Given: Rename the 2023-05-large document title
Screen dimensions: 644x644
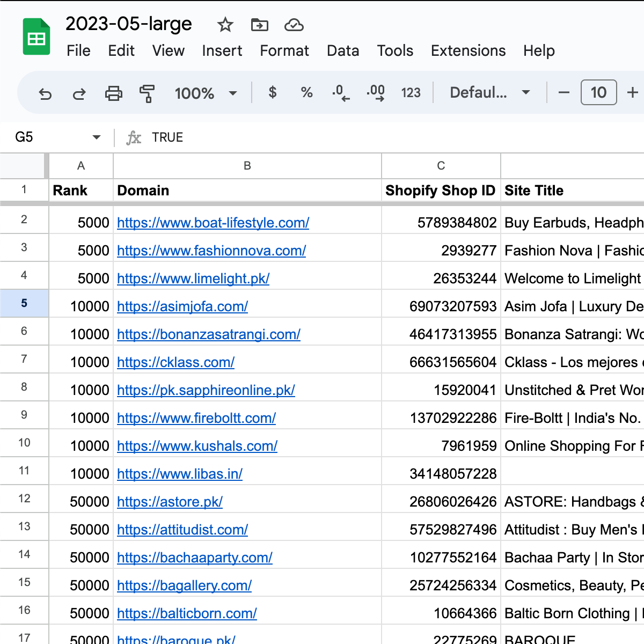Looking at the screenshot, I should (x=129, y=24).
